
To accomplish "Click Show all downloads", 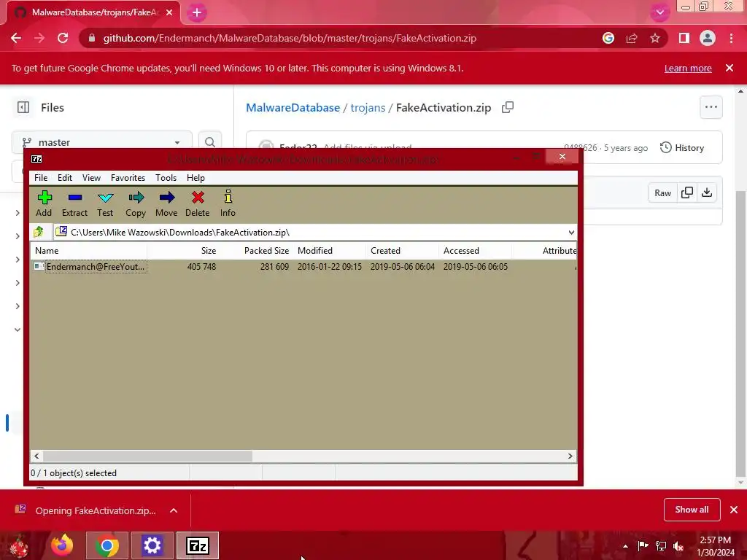I will coord(692,510).
